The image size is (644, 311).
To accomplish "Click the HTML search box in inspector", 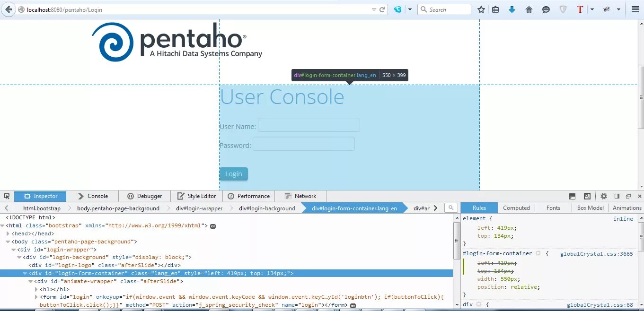I will tap(451, 208).
